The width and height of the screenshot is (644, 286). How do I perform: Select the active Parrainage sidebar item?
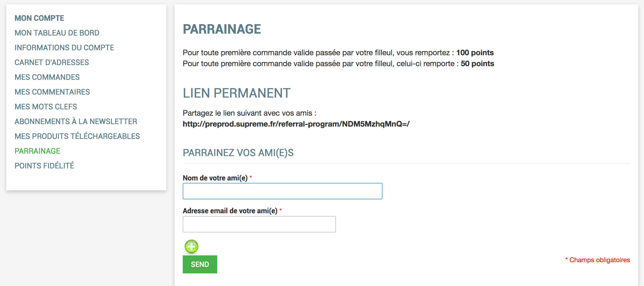37,151
